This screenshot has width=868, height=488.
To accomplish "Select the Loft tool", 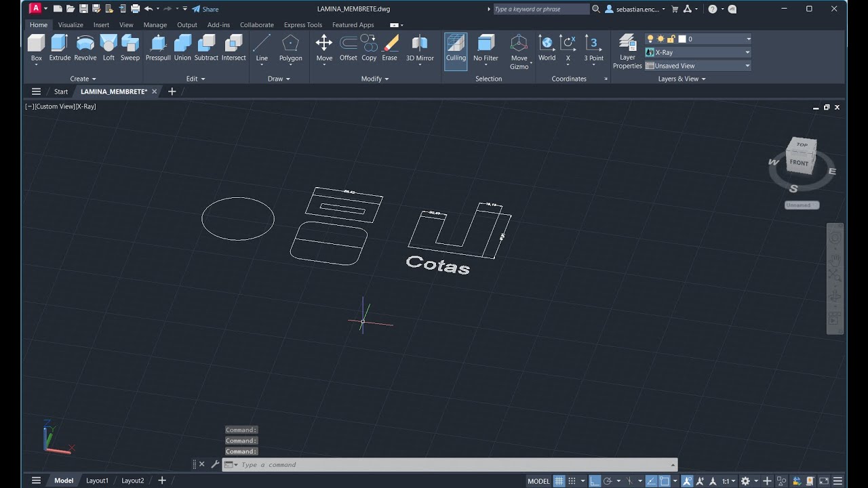I will click(108, 48).
